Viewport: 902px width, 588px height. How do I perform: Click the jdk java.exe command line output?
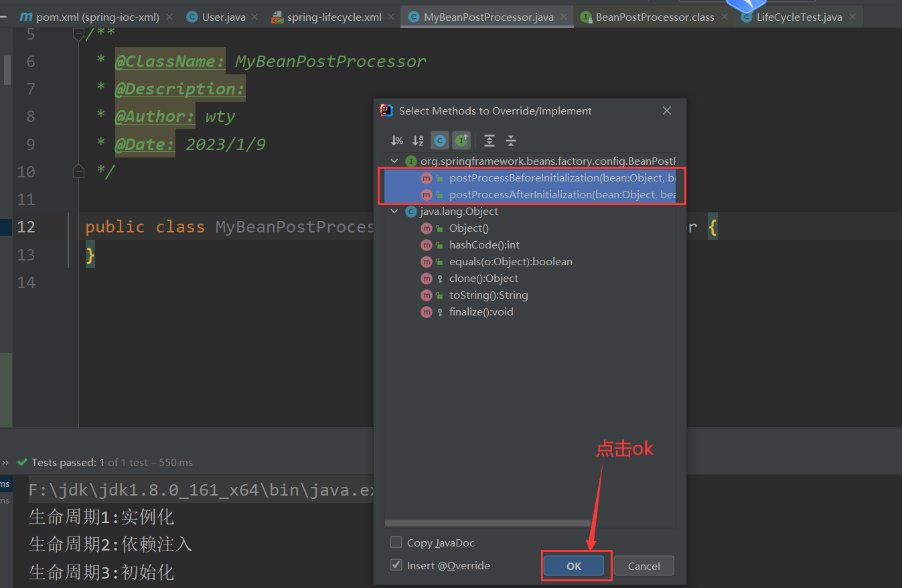pyautogui.click(x=201, y=490)
